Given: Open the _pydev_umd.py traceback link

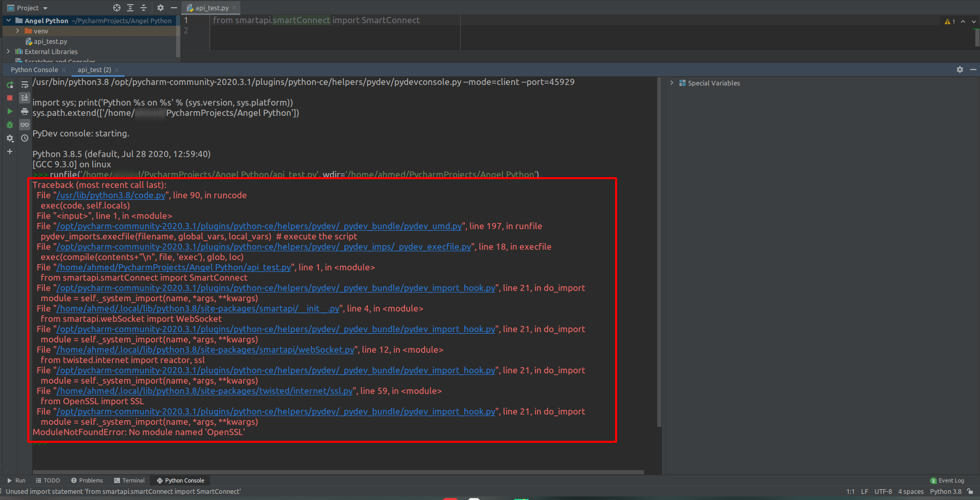Looking at the screenshot, I should 259,226.
